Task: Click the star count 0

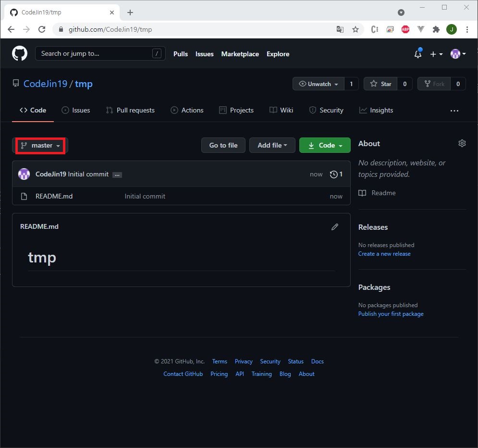Action: point(405,84)
